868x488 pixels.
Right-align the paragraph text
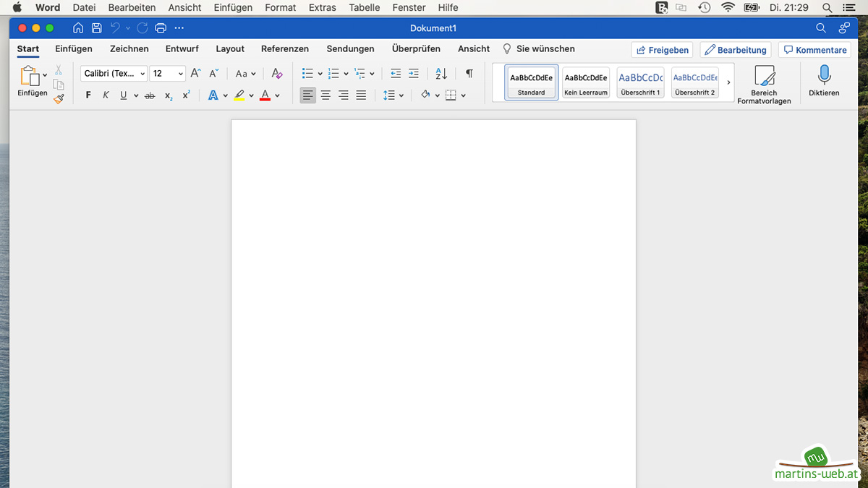point(344,95)
